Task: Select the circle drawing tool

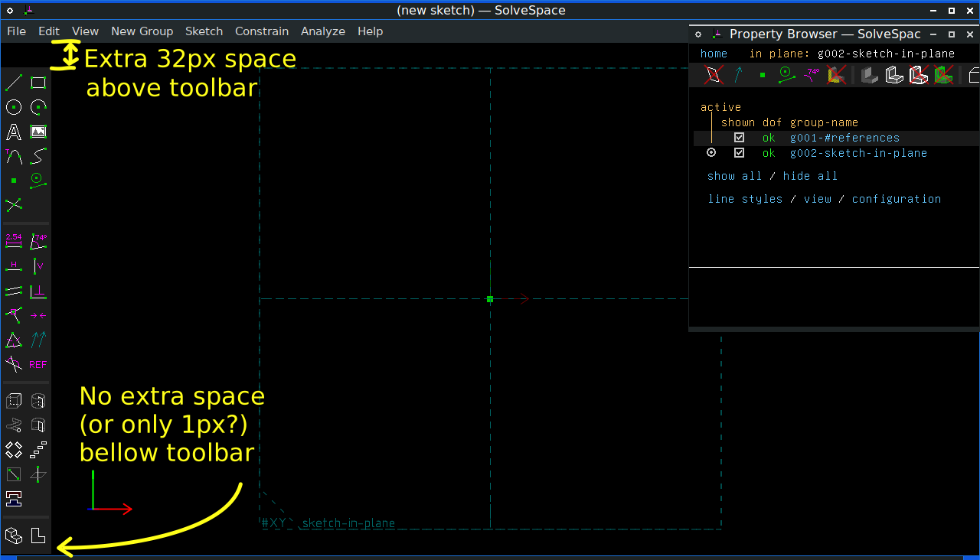Action: click(13, 106)
